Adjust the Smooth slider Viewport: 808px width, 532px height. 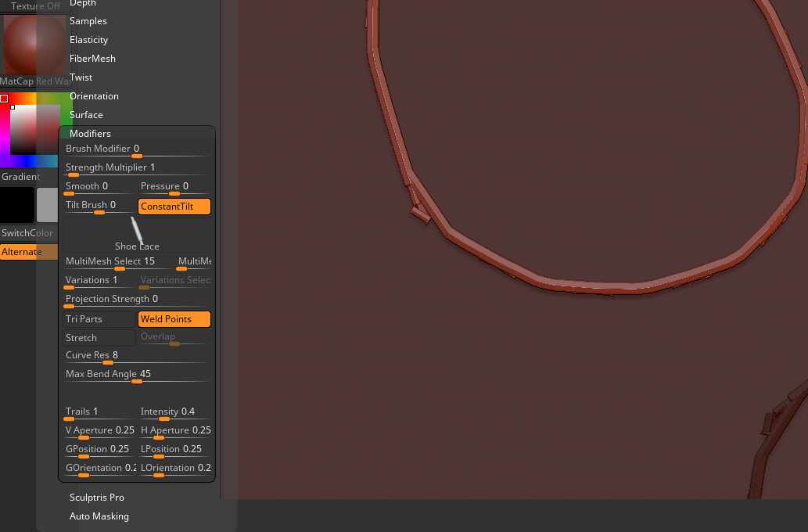(x=99, y=188)
